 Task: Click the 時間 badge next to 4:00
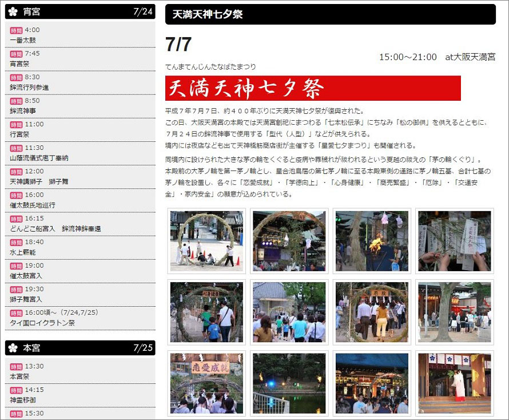pyautogui.click(x=16, y=30)
